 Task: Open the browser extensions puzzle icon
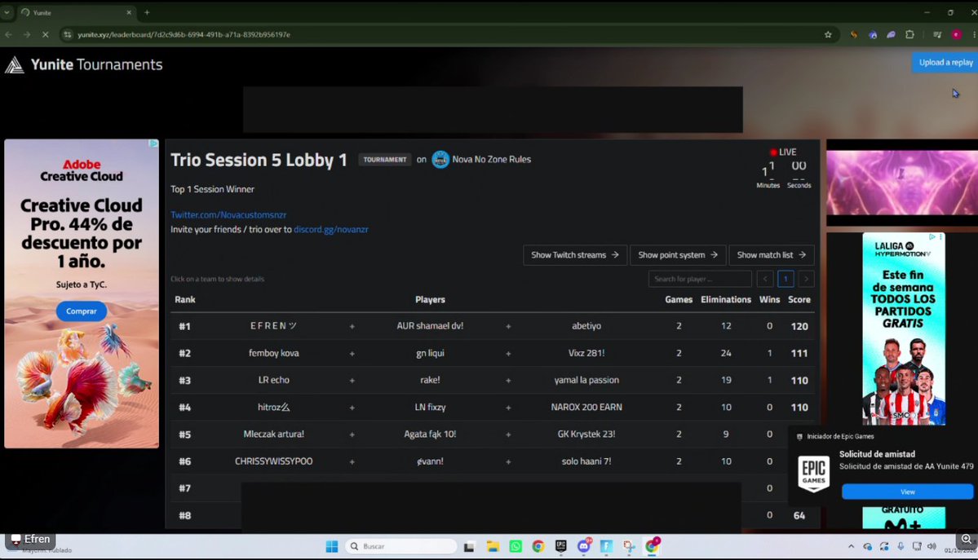pos(910,35)
